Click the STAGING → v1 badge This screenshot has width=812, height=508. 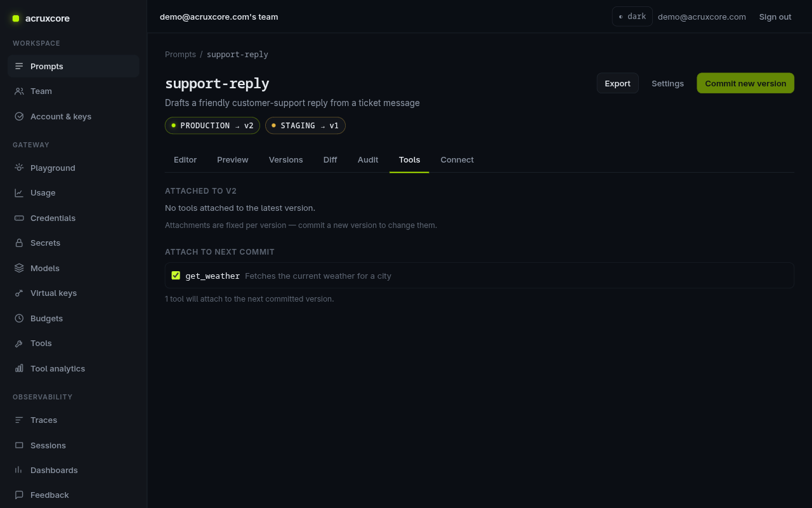coord(305,126)
